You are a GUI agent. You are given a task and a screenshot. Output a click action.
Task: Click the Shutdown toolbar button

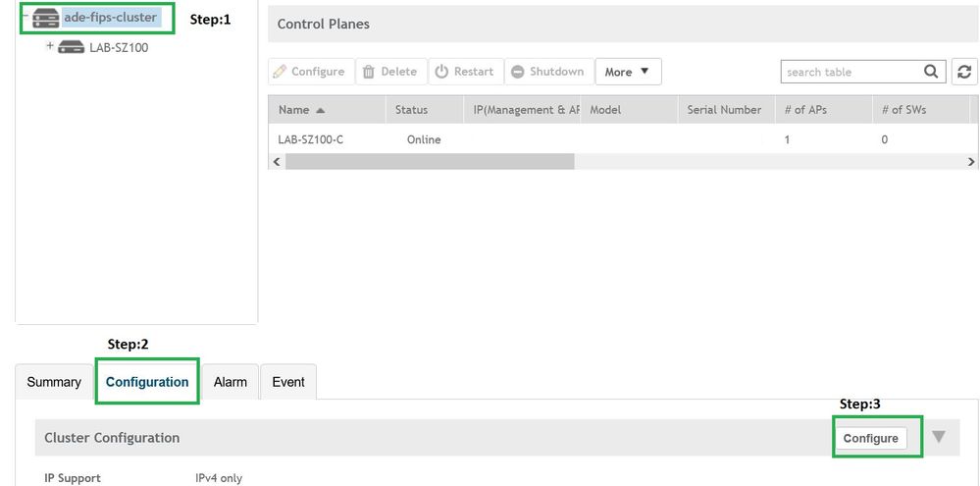pos(547,72)
